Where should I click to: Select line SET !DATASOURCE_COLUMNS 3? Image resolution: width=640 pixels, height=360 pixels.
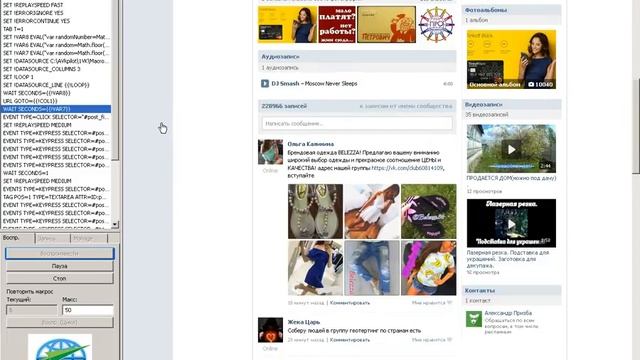pos(56,69)
